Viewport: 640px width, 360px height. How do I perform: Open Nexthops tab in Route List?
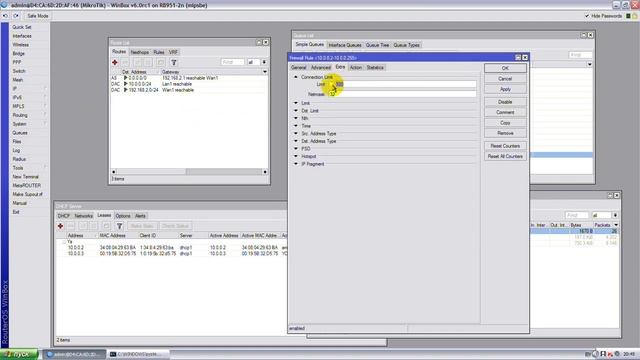pyautogui.click(x=140, y=52)
